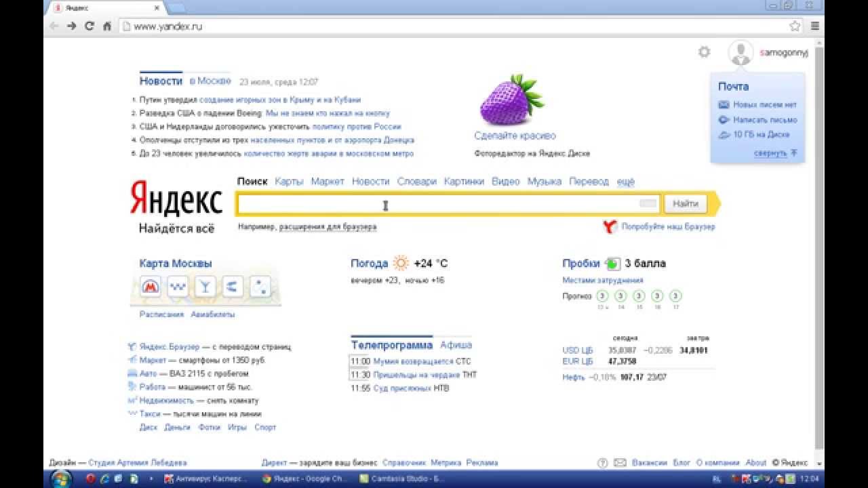
Task: Click the cocktail glass icon under Карта Москвы
Action: pos(204,287)
